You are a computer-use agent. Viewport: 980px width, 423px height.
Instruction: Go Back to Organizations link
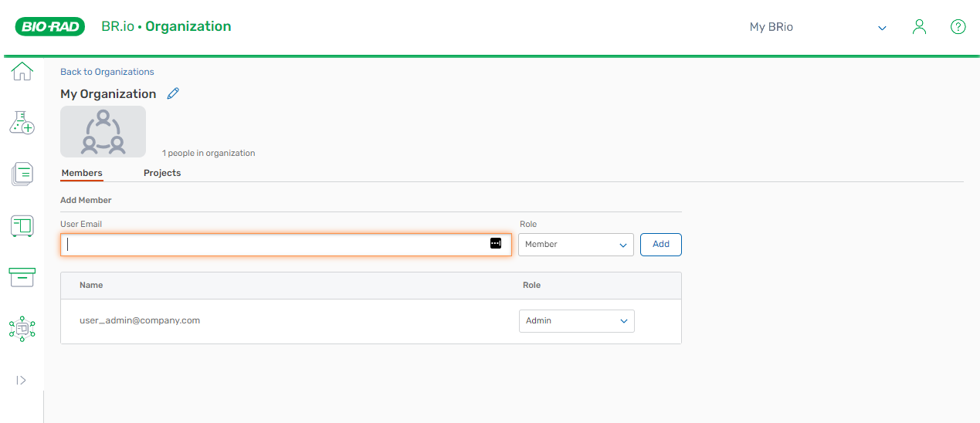[x=107, y=72]
